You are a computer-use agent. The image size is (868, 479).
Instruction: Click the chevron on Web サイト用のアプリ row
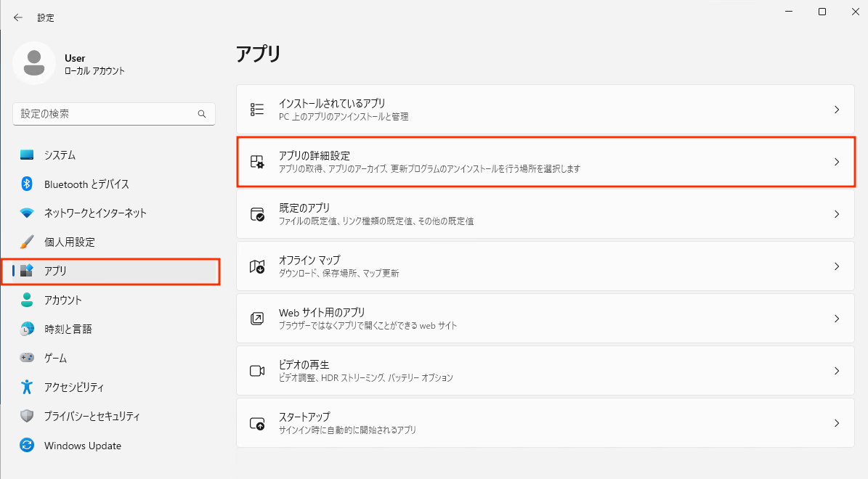(x=837, y=319)
